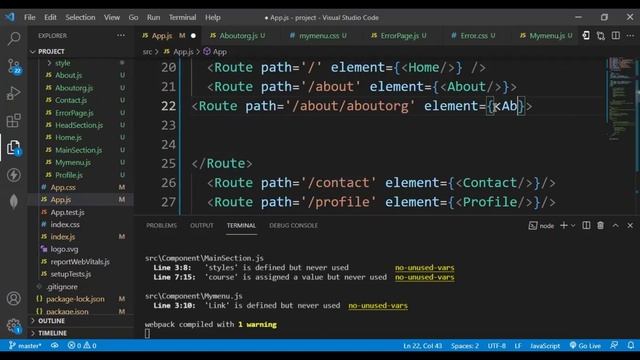Open the notifications bell
This screenshot has height=360, width=640.
tap(631, 345)
